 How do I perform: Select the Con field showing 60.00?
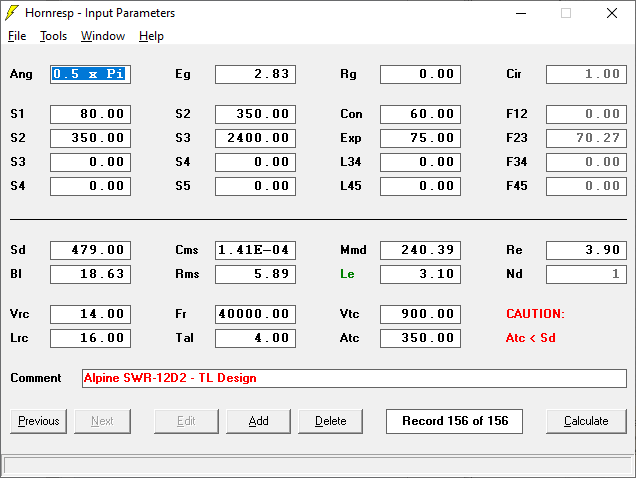coord(421,114)
